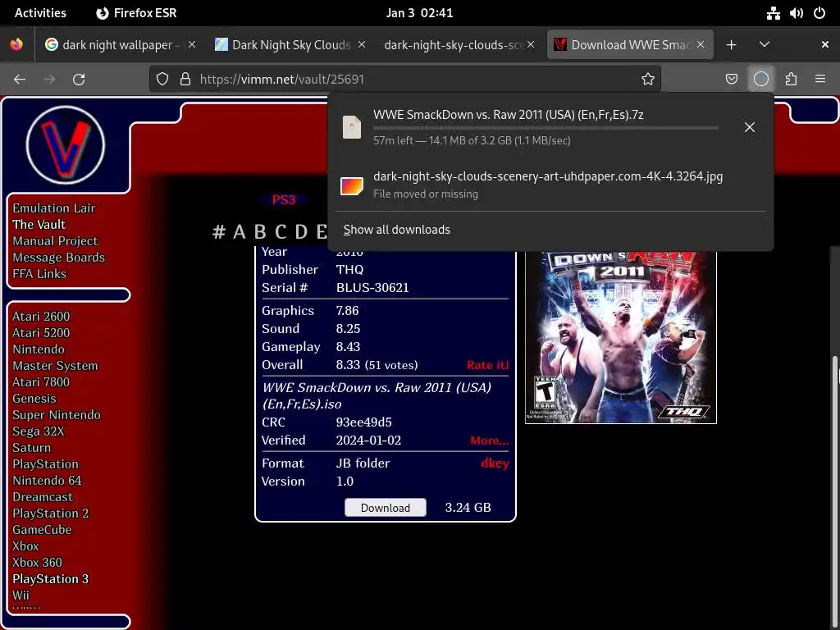Select Nintendo 64 system link
The width and height of the screenshot is (840, 630).
coord(47,481)
